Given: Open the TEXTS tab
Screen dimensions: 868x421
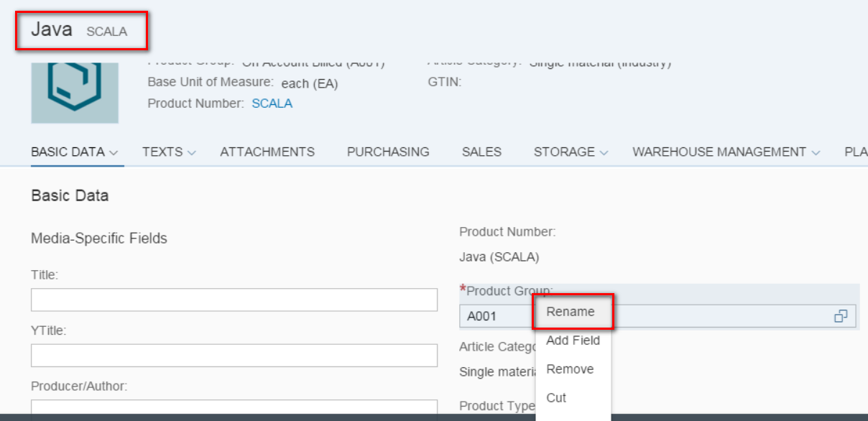Looking at the screenshot, I should tap(162, 152).
